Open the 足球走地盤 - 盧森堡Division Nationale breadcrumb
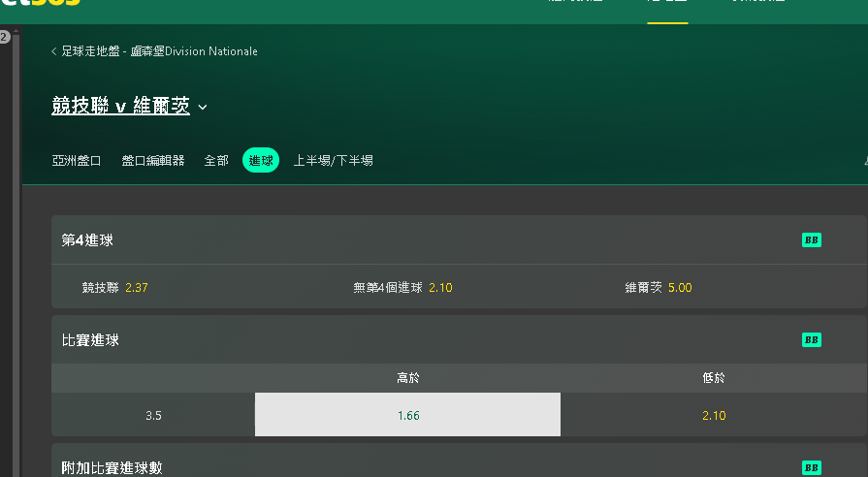 point(159,51)
